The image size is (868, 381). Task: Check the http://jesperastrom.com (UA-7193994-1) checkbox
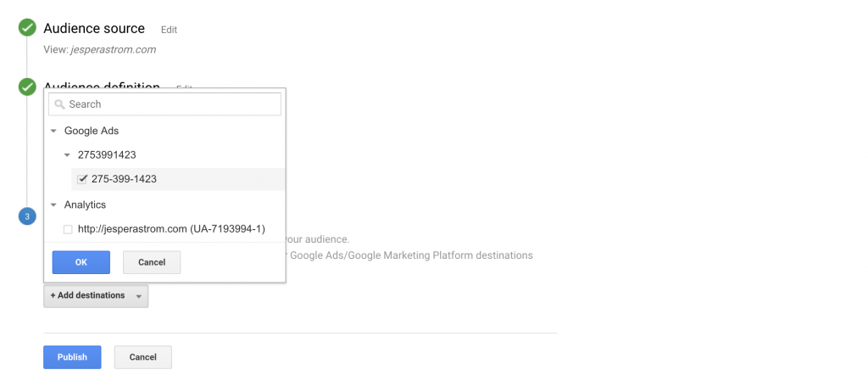click(68, 229)
